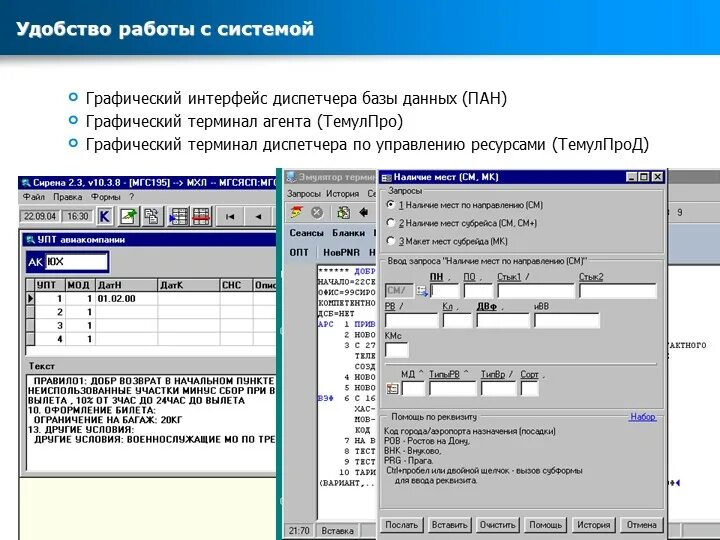Image resolution: width=720 pixels, height=540 pixels.
Task: Click the Стык1 input field
Action: point(536,291)
